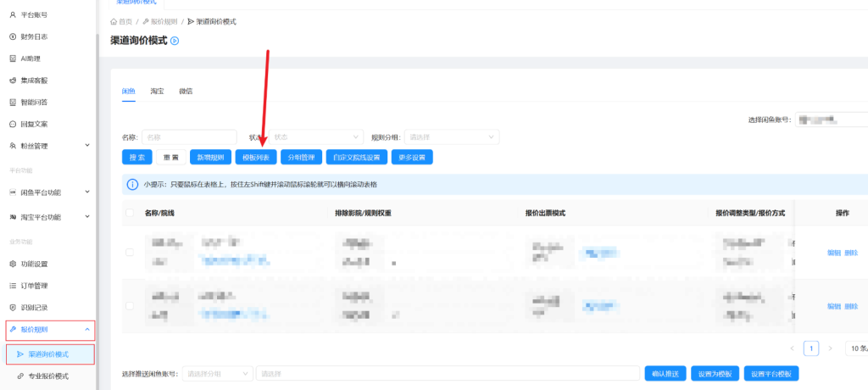Click the 操作 column header
The image size is (868, 390).
[843, 213]
